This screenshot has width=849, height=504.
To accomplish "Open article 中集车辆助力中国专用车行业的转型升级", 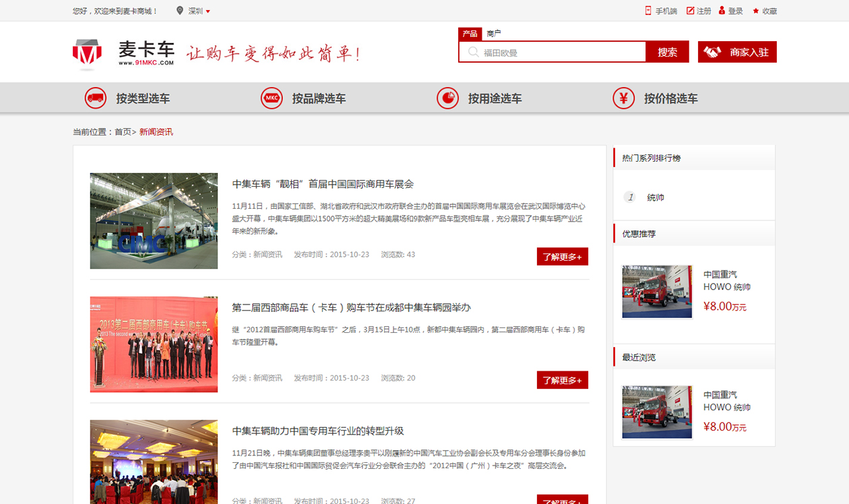I will click(x=318, y=431).
